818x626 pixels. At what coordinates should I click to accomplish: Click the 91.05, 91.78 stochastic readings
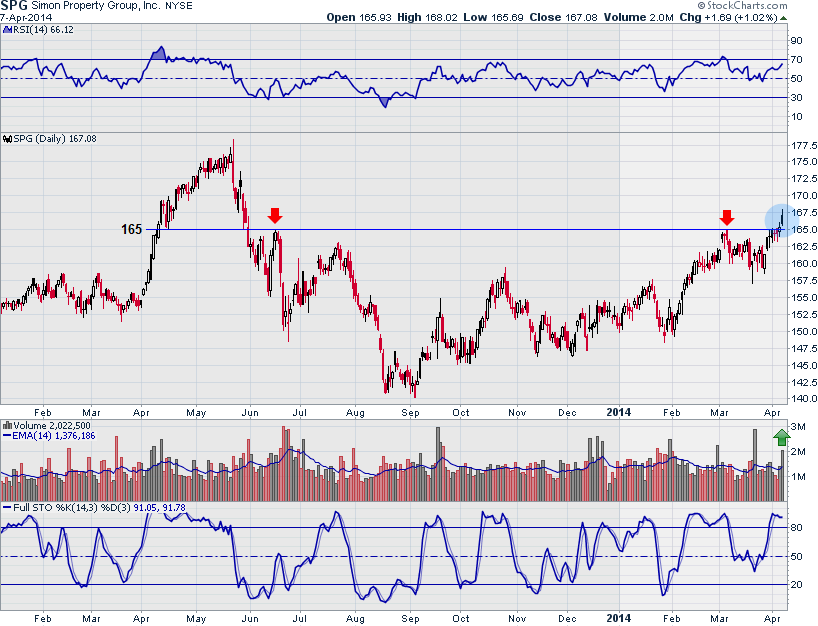159,508
